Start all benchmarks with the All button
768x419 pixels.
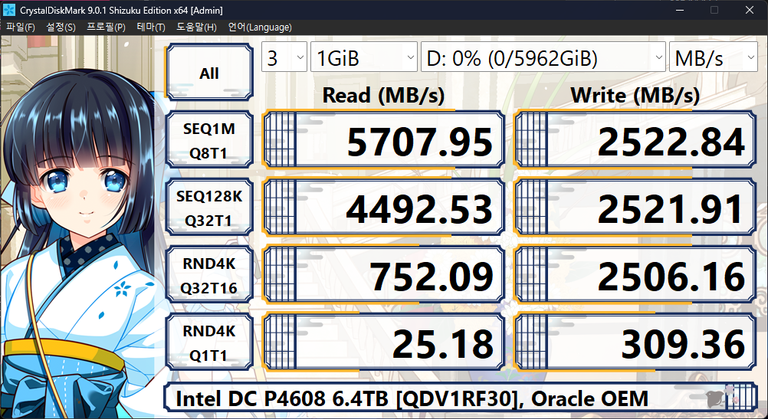pos(209,72)
